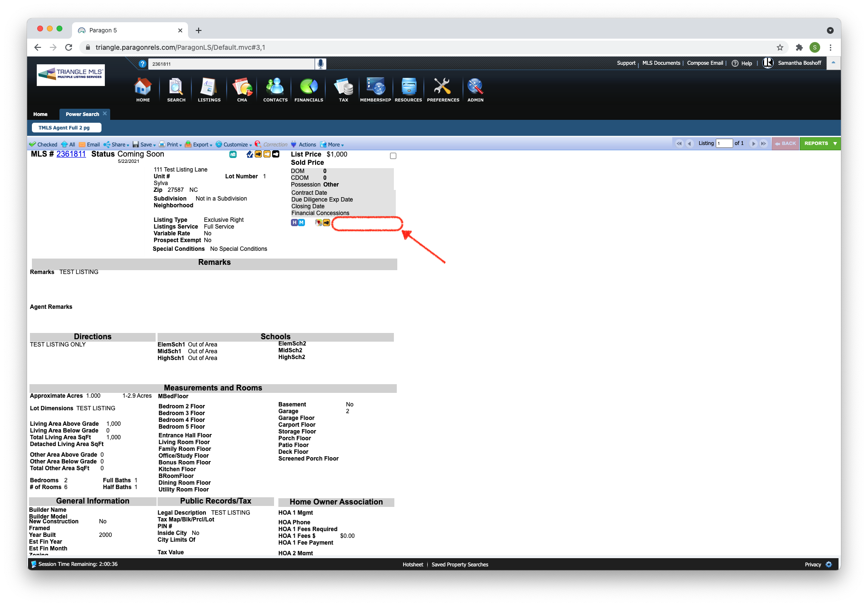
Task: Click the Checked toolbar option
Action: pos(43,144)
